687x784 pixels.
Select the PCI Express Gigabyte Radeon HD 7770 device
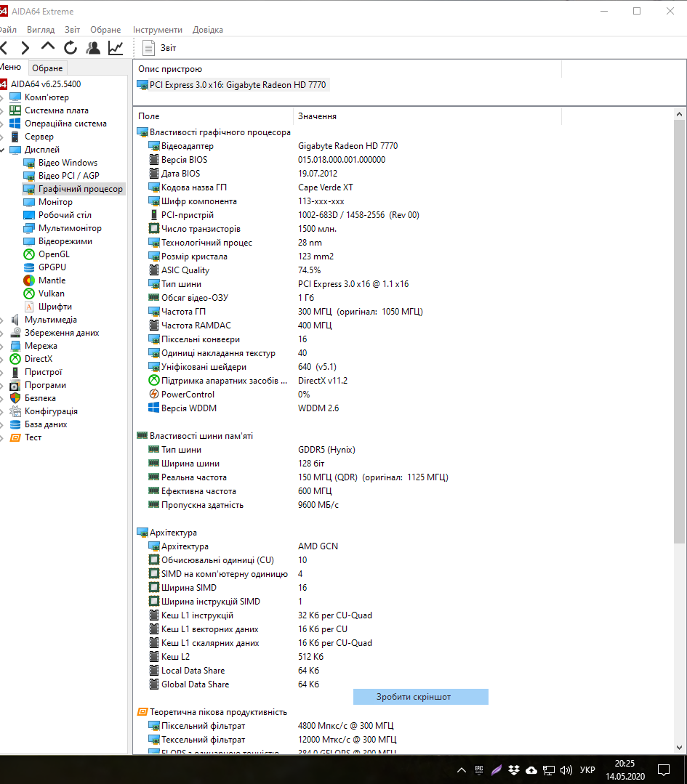tap(232, 85)
